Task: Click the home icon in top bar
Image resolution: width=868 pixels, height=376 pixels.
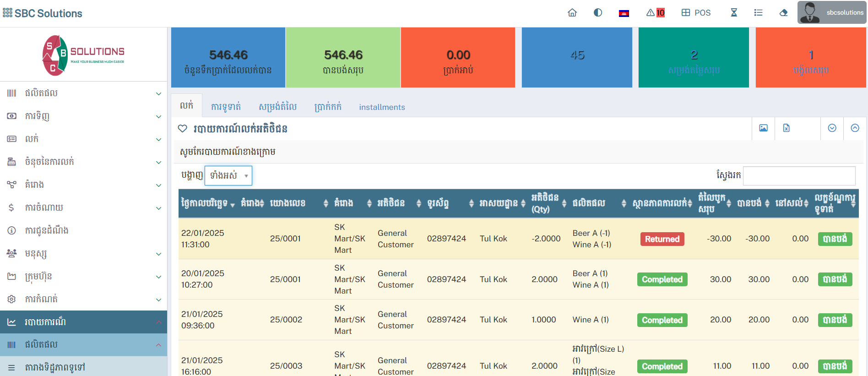Action: [x=572, y=13]
